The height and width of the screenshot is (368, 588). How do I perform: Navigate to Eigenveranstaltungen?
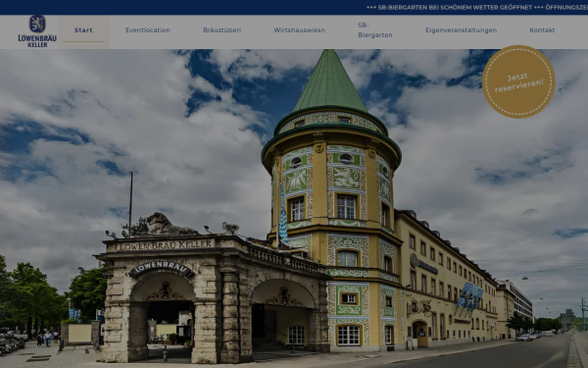tap(461, 30)
